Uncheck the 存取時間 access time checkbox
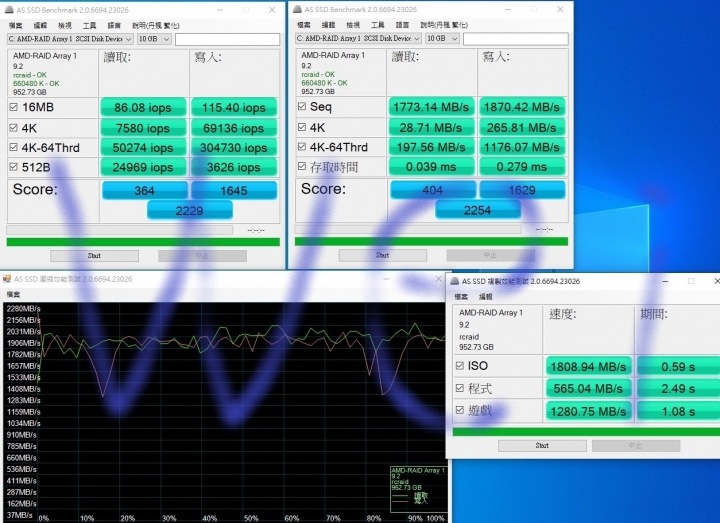Viewport: 720px width, 523px height. click(x=302, y=166)
